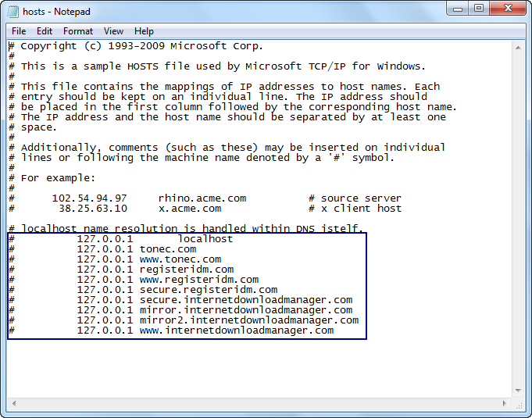Click on 'mirror2.internetdownloadmanager.com' entry
This screenshot has width=532, height=418.
[x=249, y=320]
